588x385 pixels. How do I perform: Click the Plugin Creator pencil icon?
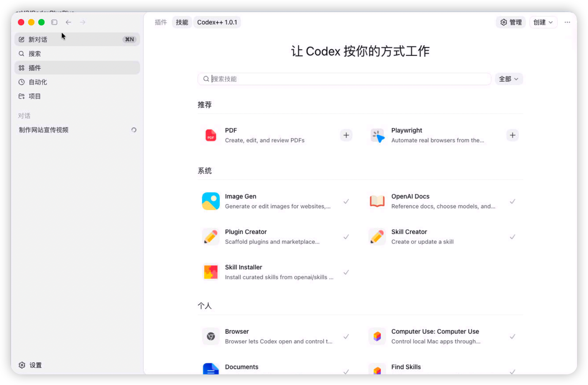[211, 237]
